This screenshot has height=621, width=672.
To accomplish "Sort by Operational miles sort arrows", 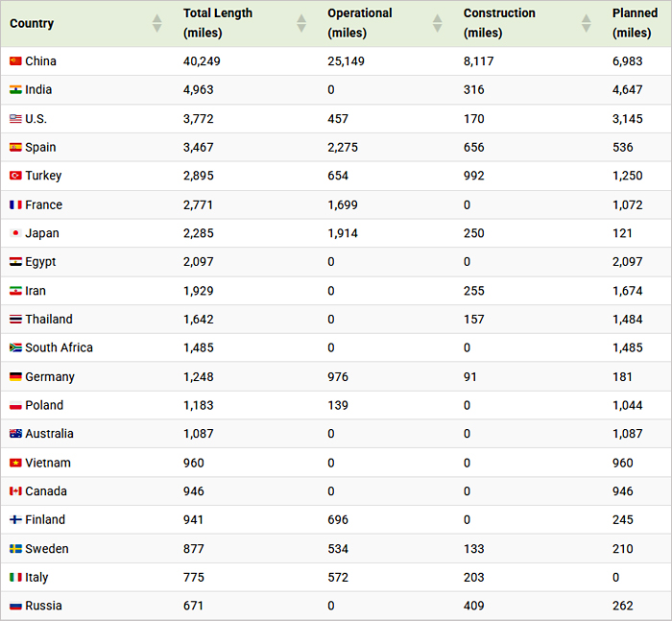I will point(438,23).
